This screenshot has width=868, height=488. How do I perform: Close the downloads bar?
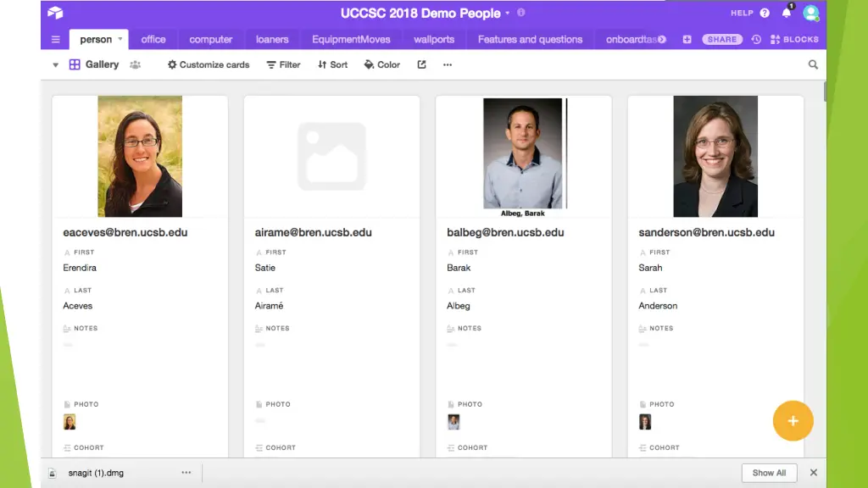click(x=813, y=473)
